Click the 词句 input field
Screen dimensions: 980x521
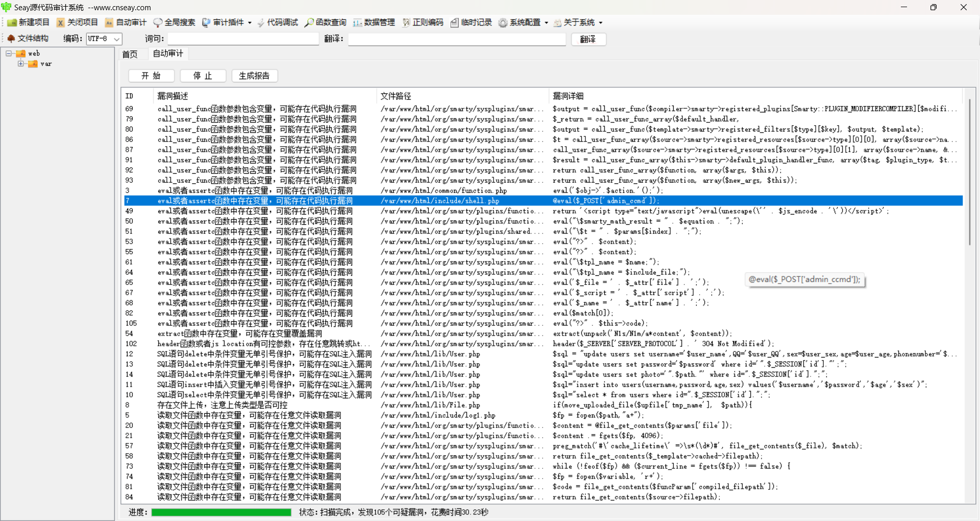tap(243, 39)
